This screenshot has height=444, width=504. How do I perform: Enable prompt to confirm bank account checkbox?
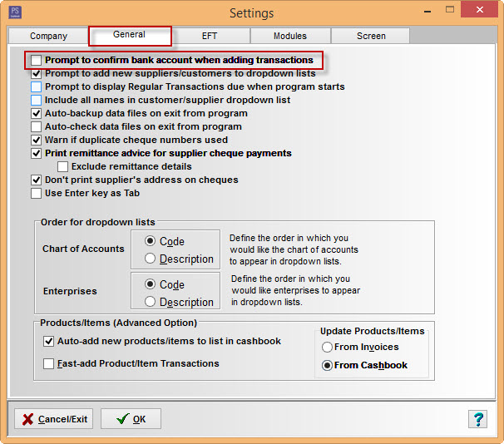(x=36, y=60)
